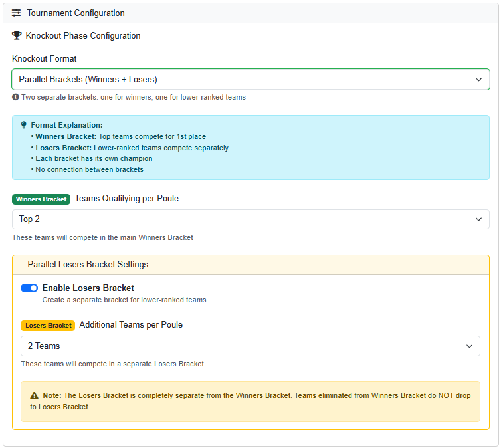Click the 'Knockout Format' field label
Screen dimensions: 501x448
click(x=45, y=59)
